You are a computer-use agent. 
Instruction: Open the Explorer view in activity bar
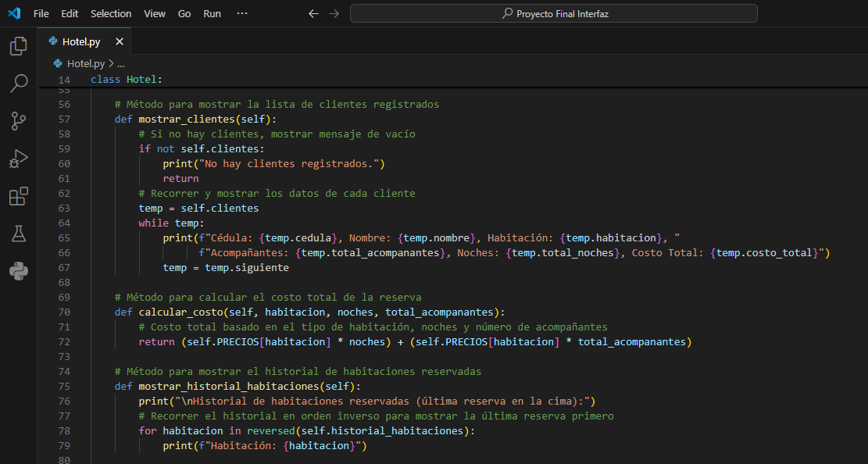pyautogui.click(x=18, y=46)
